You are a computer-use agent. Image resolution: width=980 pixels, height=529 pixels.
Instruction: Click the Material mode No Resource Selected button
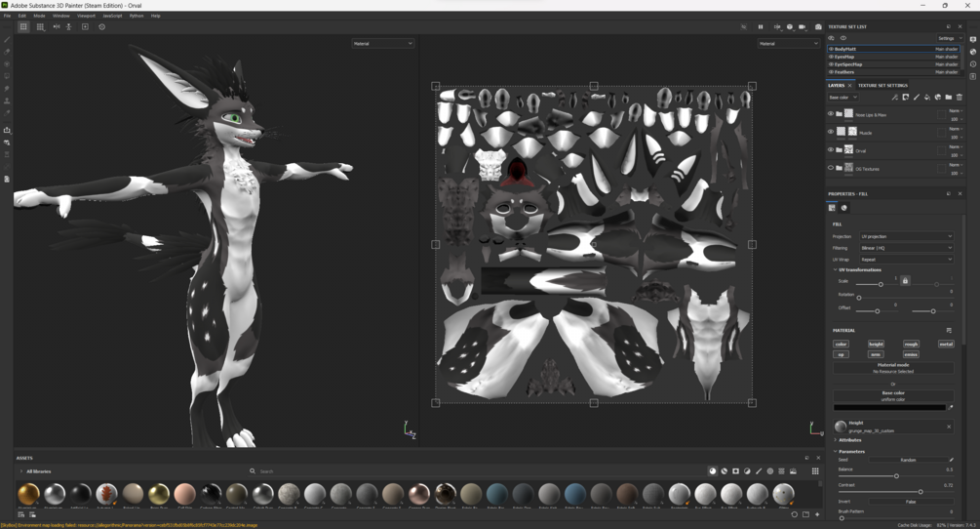[893, 368]
